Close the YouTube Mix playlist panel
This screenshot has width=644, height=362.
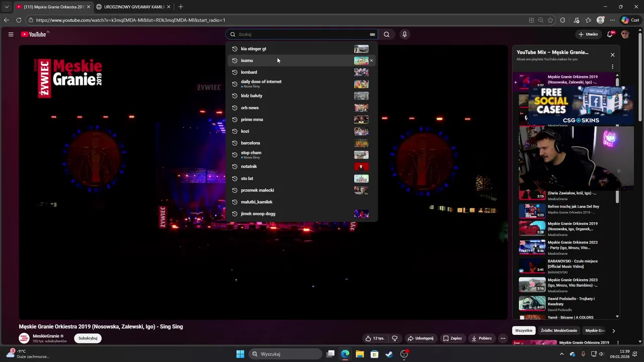612,55
